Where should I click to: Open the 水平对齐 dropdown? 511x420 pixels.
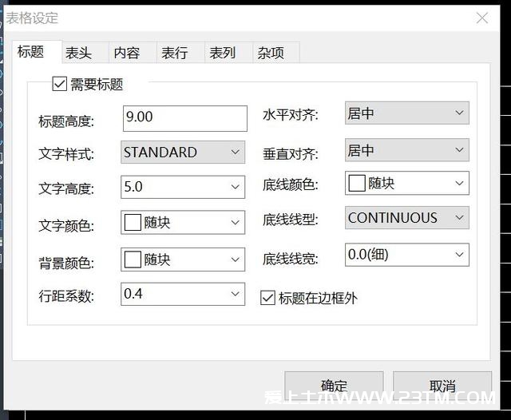pyautogui.click(x=407, y=113)
